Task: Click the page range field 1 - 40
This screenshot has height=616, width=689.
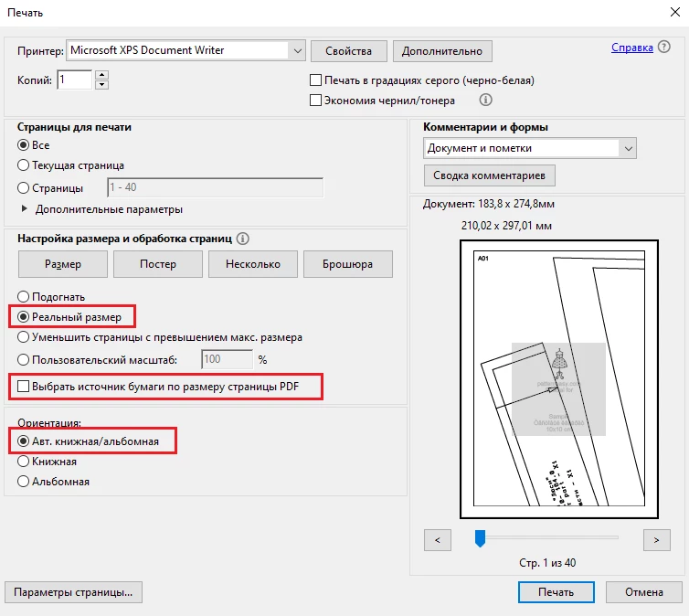Action: point(216,187)
